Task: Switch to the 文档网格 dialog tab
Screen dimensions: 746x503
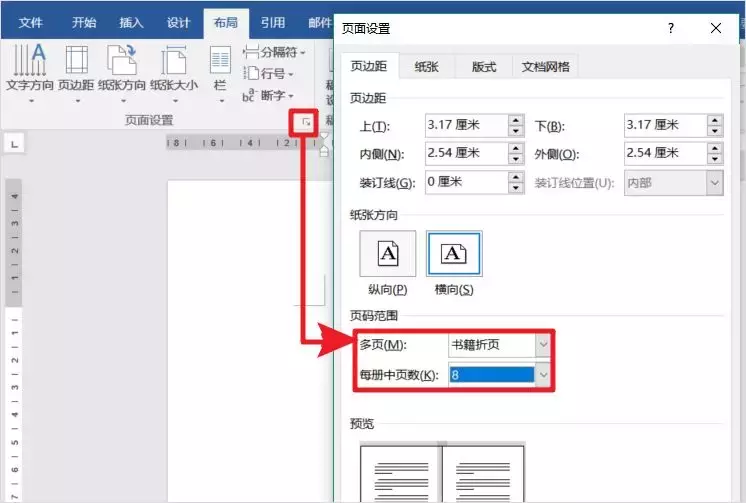Action: 545,67
